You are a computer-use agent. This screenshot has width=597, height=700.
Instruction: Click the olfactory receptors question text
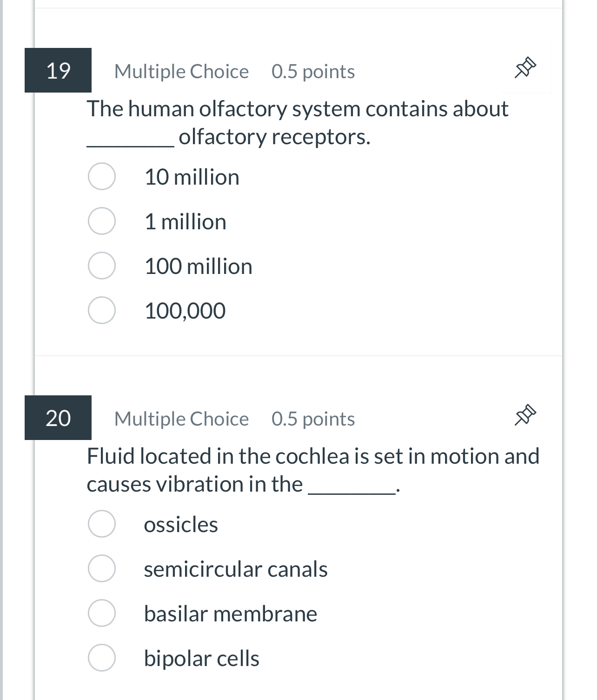pyautogui.click(x=298, y=122)
